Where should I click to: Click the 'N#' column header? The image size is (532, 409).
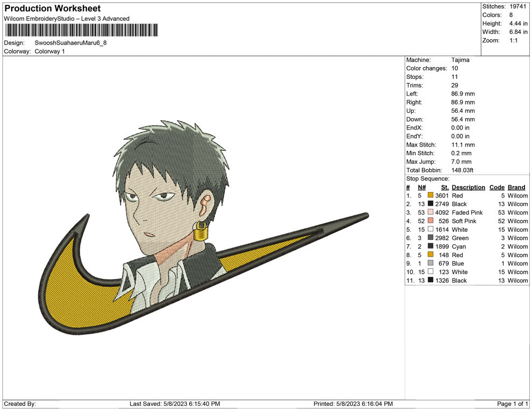pos(422,187)
